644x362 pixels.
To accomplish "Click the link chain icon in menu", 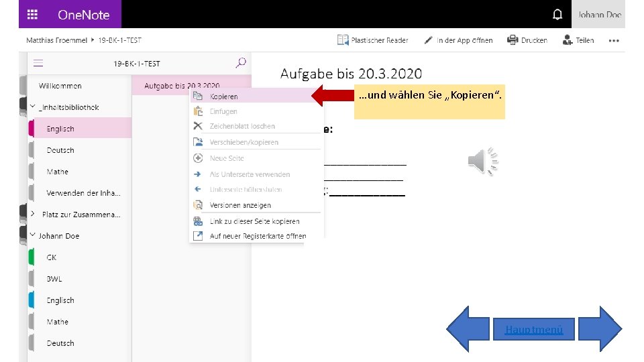I will 198,221.
